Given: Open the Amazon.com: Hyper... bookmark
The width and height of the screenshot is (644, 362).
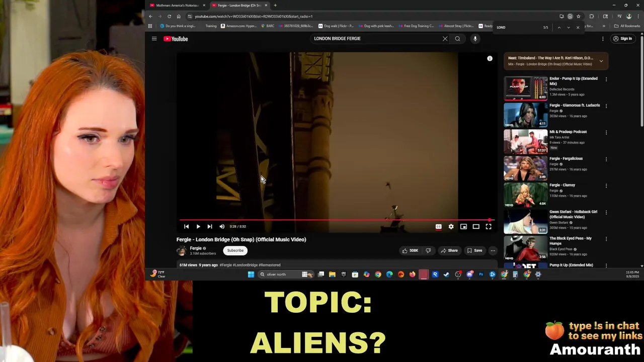Looking at the screenshot, I should tap(238, 26).
